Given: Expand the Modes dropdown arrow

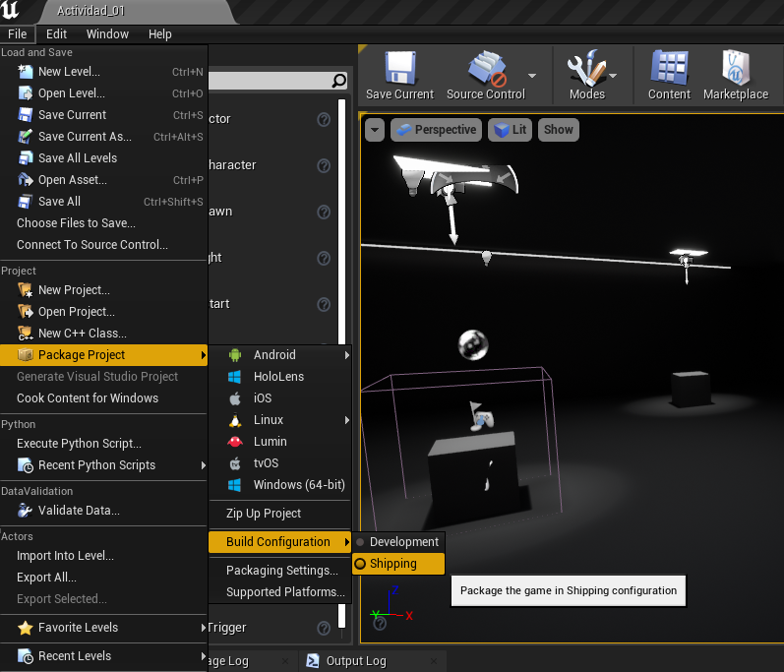Looking at the screenshot, I should point(613,76).
